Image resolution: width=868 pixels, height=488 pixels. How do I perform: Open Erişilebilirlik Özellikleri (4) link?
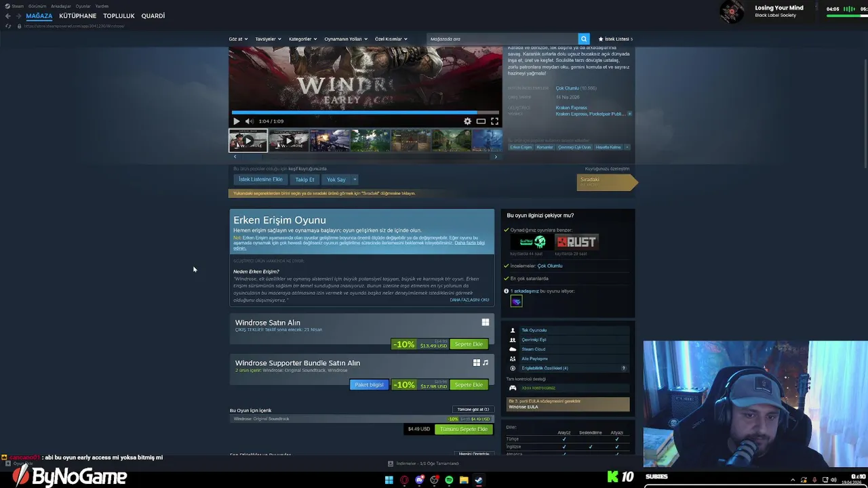(545, 368)
